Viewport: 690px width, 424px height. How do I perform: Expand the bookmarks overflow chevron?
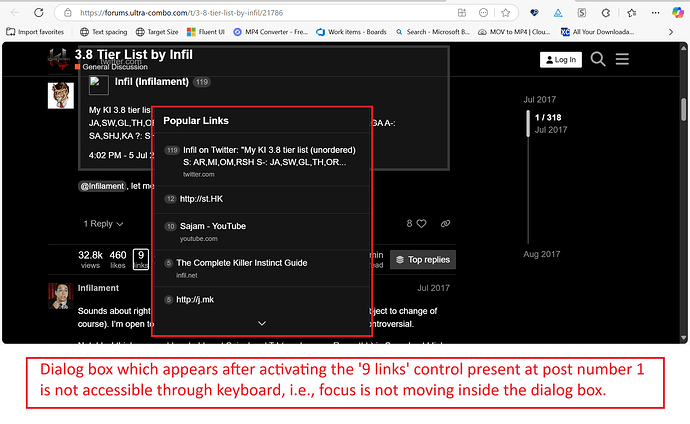click(671, 32)
